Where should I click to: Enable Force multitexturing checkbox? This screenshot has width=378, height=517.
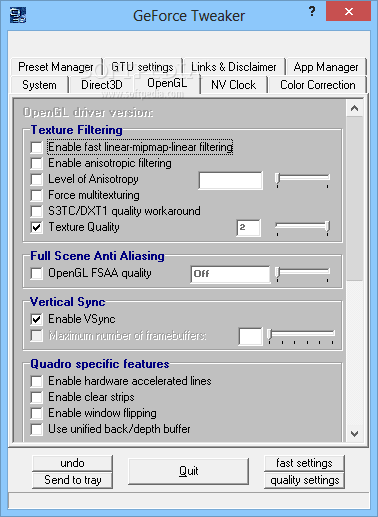coord(36,195)
